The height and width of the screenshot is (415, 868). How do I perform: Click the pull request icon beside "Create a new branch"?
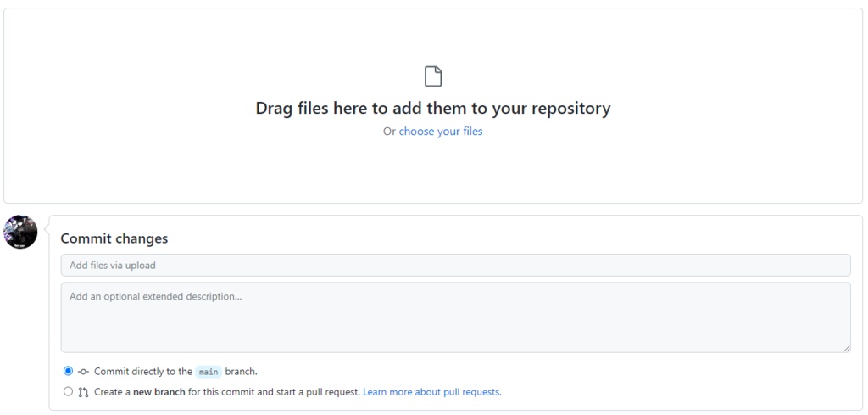click(x=83, y=392)
